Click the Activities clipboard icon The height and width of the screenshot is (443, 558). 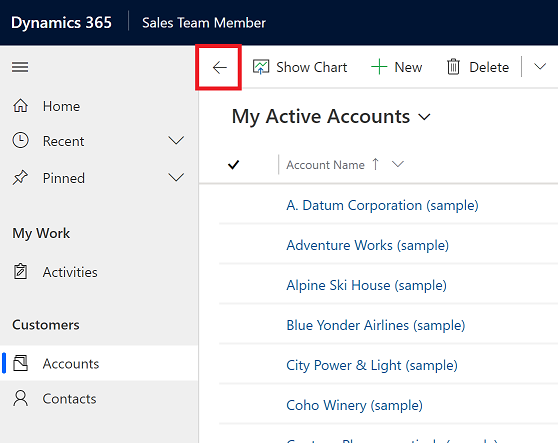(x=20, y=271)
